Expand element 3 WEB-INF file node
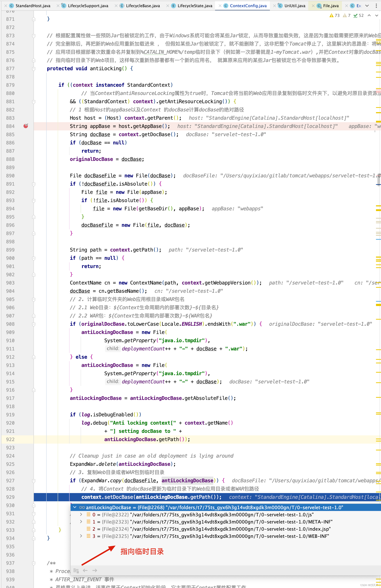Screen dimensions: 381x588 (x=81, y=536)
